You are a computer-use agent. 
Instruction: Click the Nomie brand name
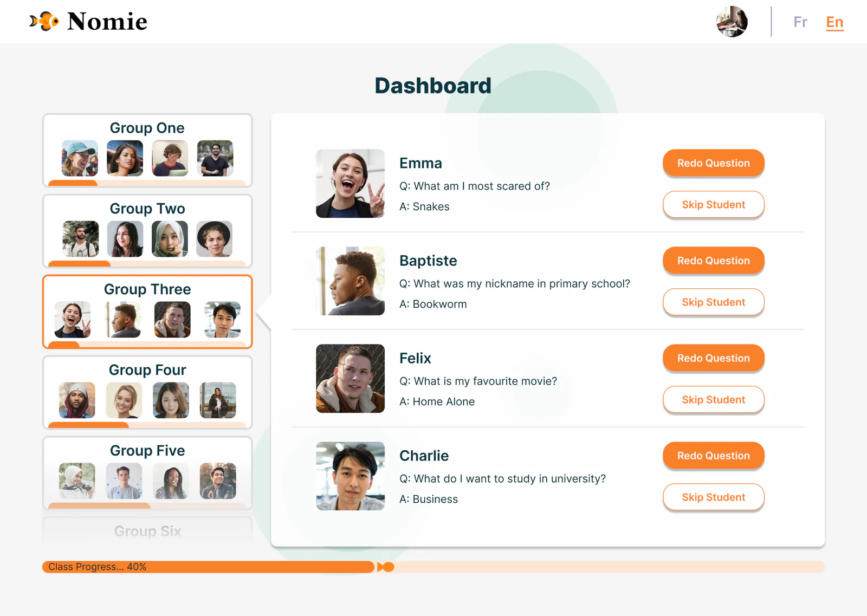[x=107, y=22]
